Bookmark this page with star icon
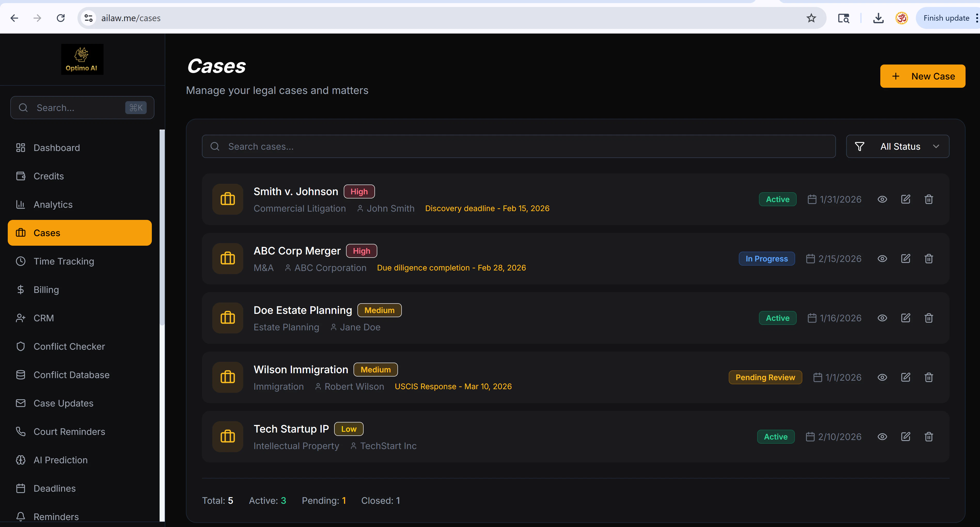This screenshot has height=527, width=980. click(811, 18)
